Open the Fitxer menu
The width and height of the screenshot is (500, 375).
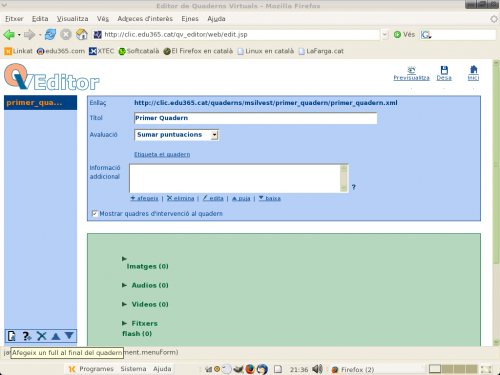(14, 19)
